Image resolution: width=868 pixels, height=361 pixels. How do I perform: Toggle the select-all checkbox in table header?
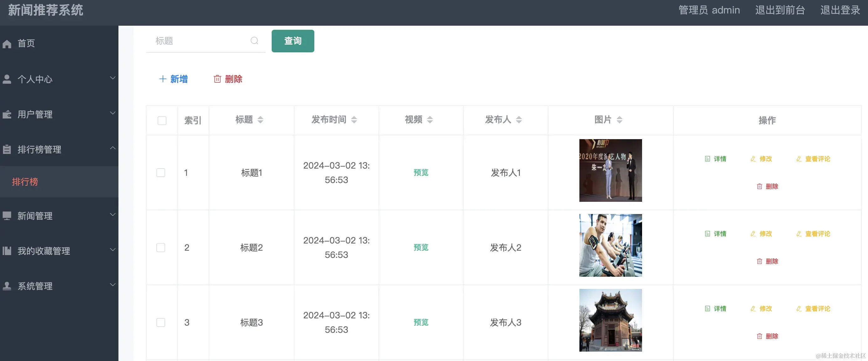pos(162,120)
